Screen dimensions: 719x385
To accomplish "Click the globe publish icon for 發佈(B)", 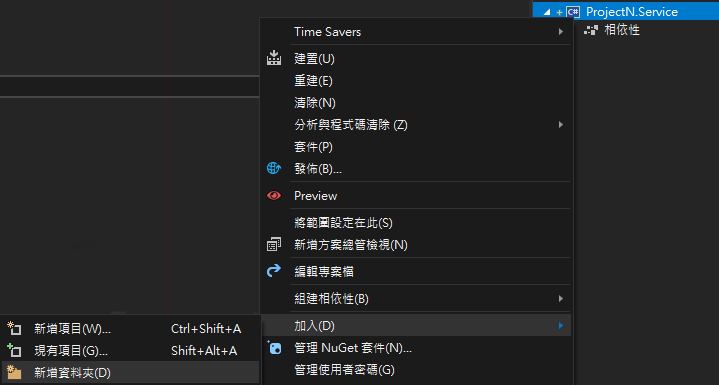I will click(x=274, y=169).
